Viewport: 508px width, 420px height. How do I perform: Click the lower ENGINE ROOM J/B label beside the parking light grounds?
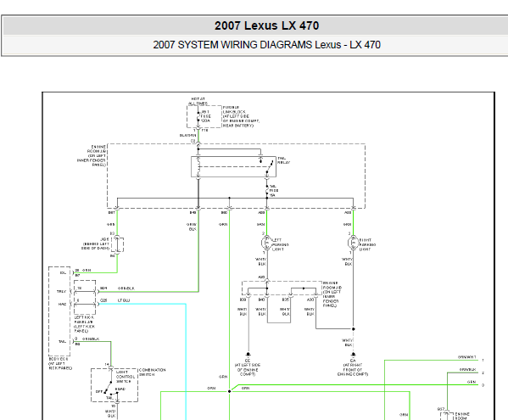(x=332, y=294)
